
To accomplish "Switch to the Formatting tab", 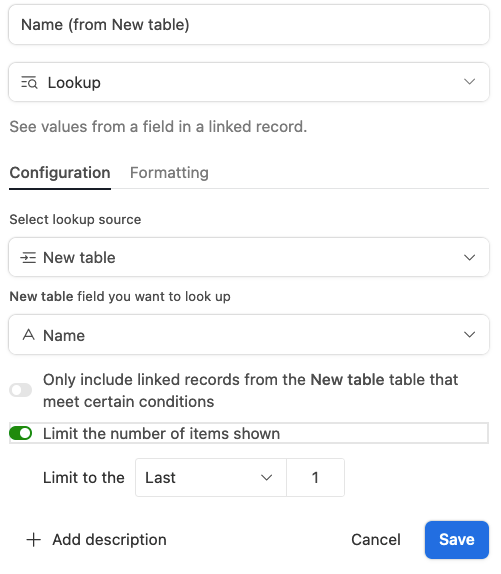I will tap(169, 173).
